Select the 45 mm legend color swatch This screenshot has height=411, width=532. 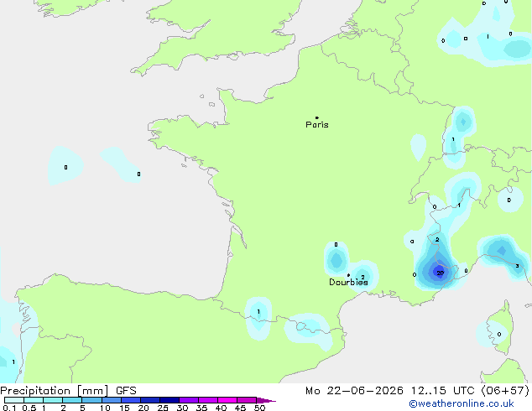click(247, 400)
